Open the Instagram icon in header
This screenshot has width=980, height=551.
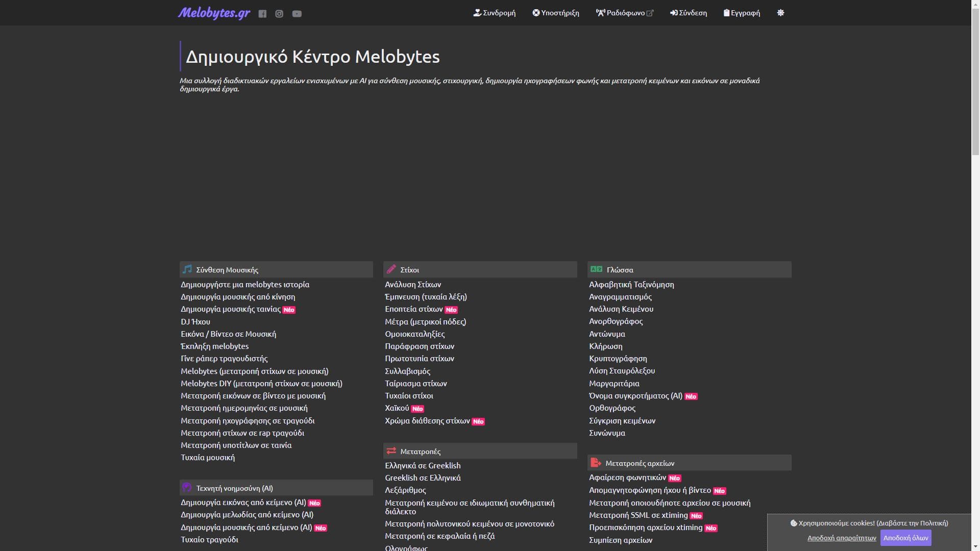(x=279, y=14)
